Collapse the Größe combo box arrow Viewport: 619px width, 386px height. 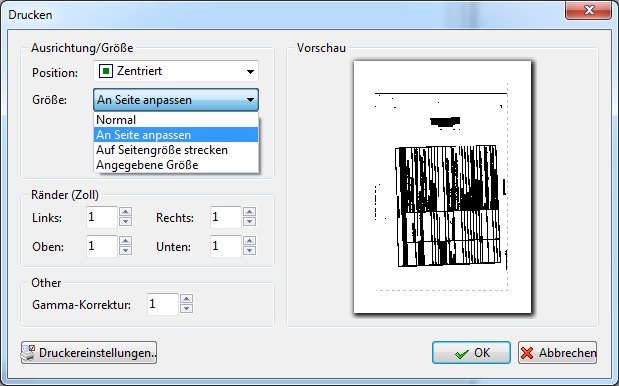tap(250, 100)
